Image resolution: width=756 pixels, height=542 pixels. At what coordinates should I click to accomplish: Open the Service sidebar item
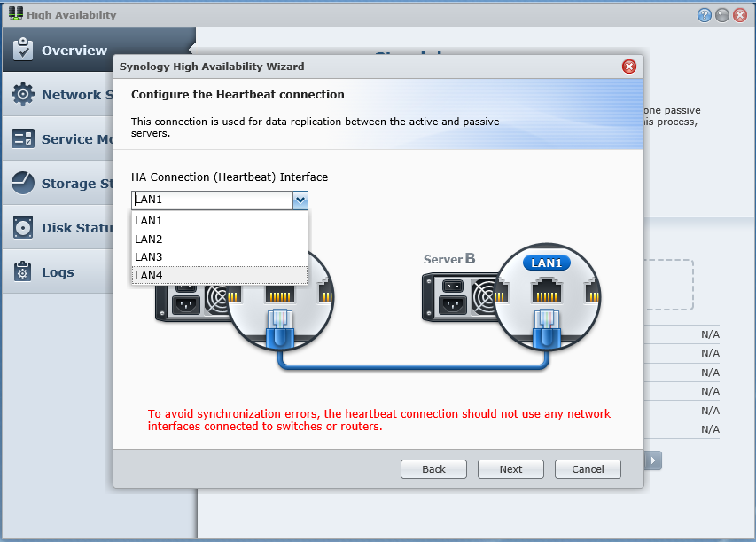point(58,138)
